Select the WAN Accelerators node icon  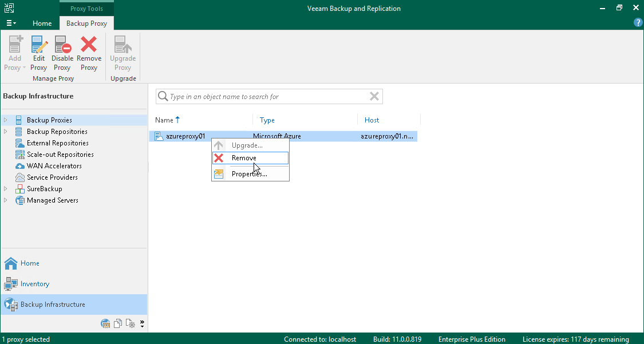coord(19,165)
